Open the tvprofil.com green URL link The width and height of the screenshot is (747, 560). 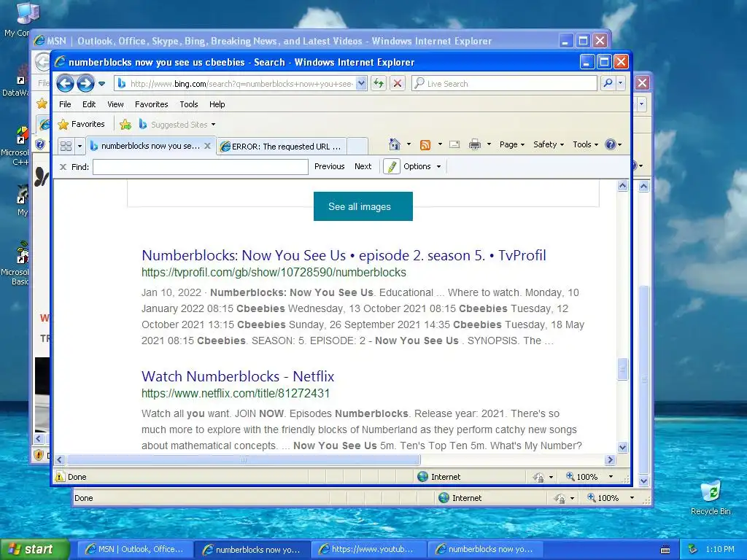(x=274, y=273)
